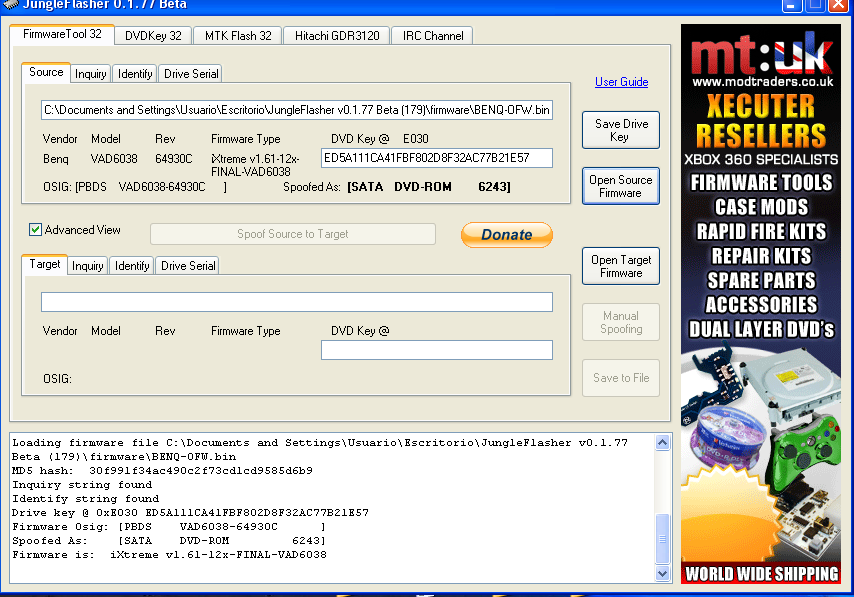This screenshot has width=854, height=597.
Task: Click the source Rev value 64930C
Action: point(174,159)
